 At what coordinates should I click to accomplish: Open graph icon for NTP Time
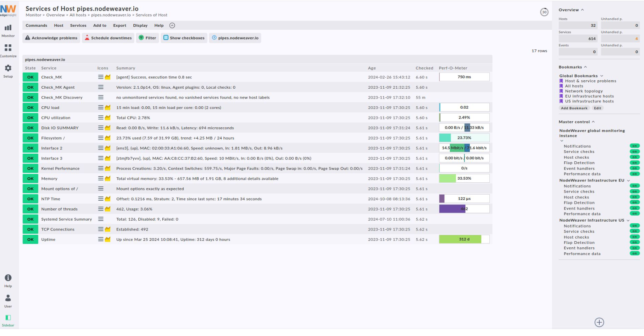click(108, 199)
